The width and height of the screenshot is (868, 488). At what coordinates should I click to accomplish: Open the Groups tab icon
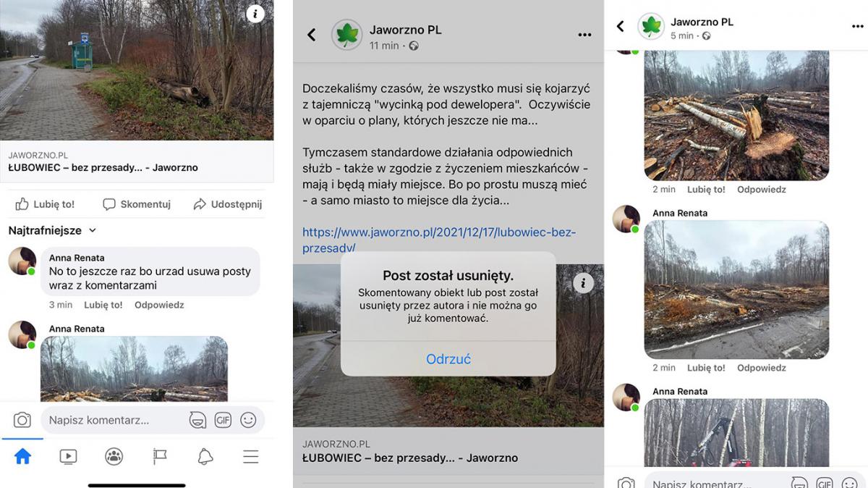tap(114, 456)
